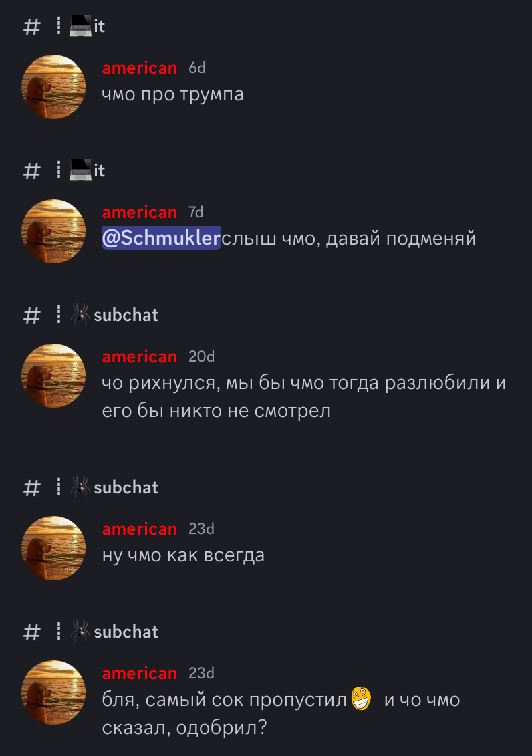Click the hash icon of the first it channel
This screenshot has height=756, width=532.
point(32,27)
